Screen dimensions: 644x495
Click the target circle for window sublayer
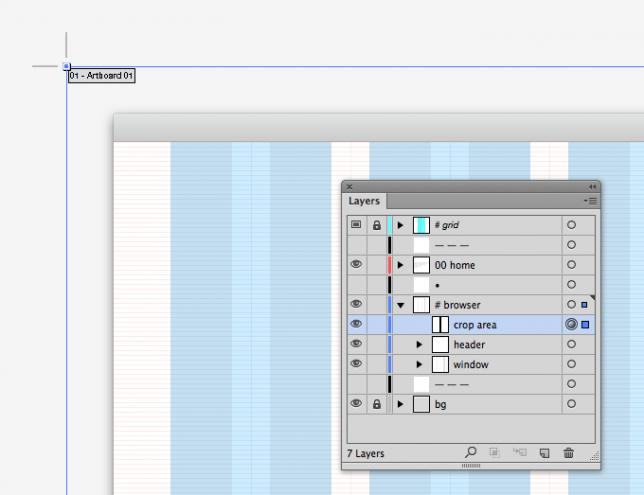(x=571, y=364)
